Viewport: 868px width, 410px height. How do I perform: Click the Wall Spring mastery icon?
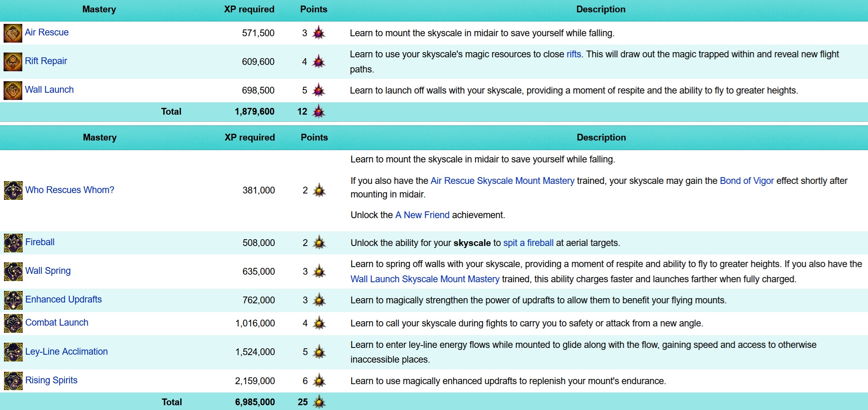[x=13, y=271]
